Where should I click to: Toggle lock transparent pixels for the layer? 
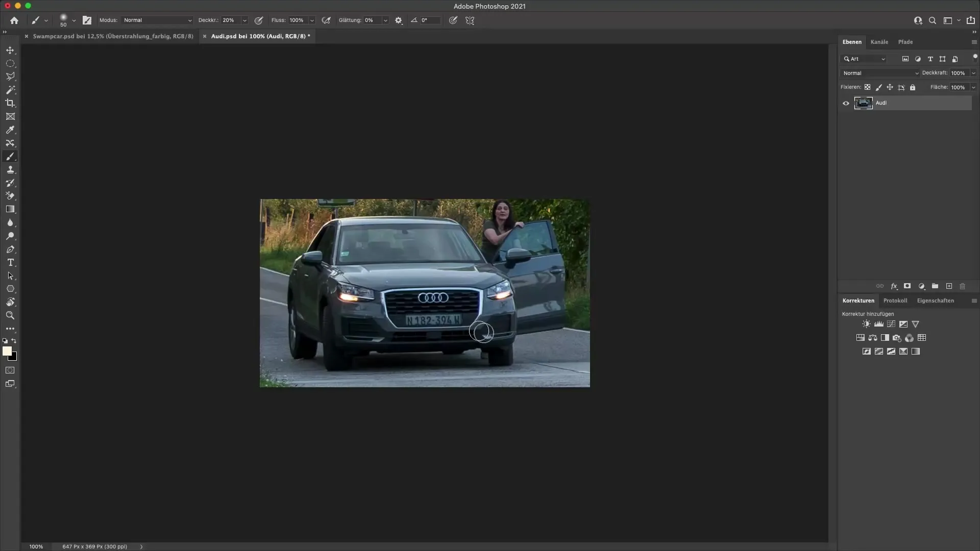click(868, 87)
